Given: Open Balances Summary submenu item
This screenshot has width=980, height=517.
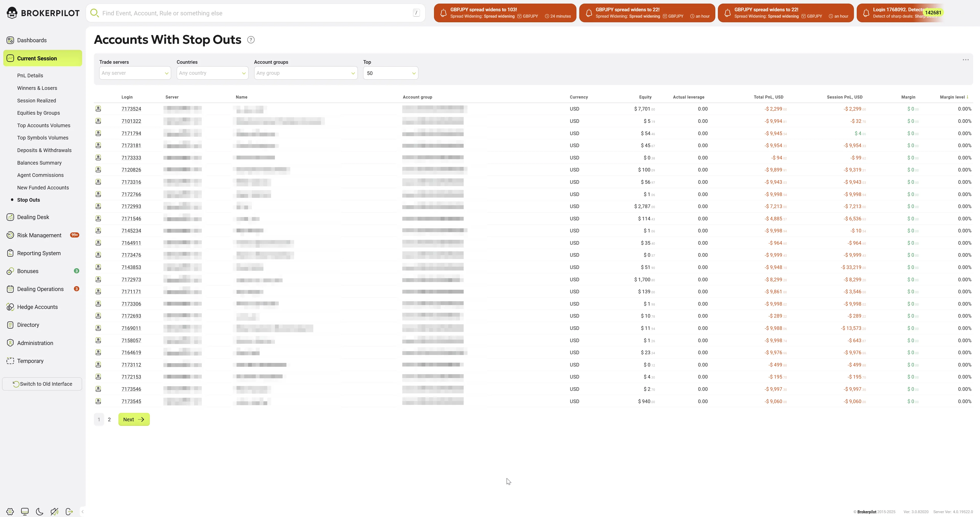Looking at the screenshot, I should (x=39, y=163).
